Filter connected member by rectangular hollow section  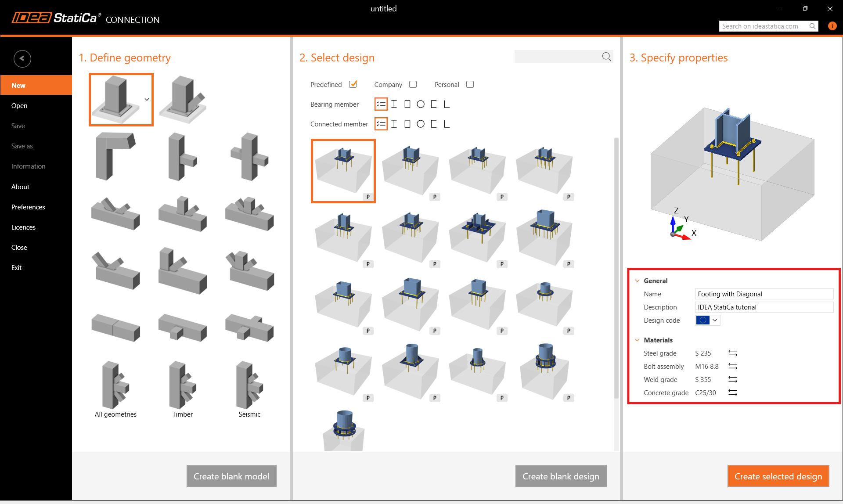pos(407,123)
